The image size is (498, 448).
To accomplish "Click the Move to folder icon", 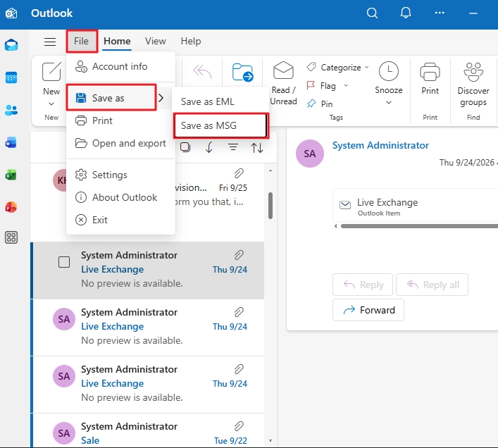I will tap(242, 72).
